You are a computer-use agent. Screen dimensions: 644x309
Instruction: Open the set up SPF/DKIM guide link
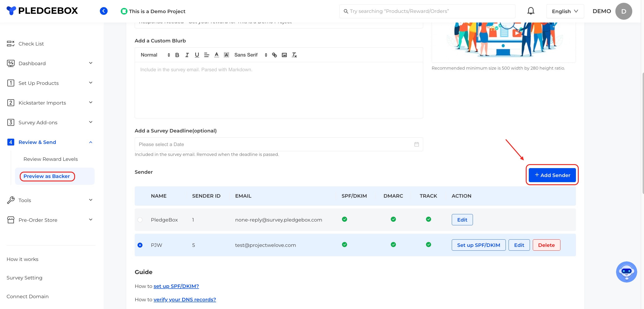(x=176, y=286)
